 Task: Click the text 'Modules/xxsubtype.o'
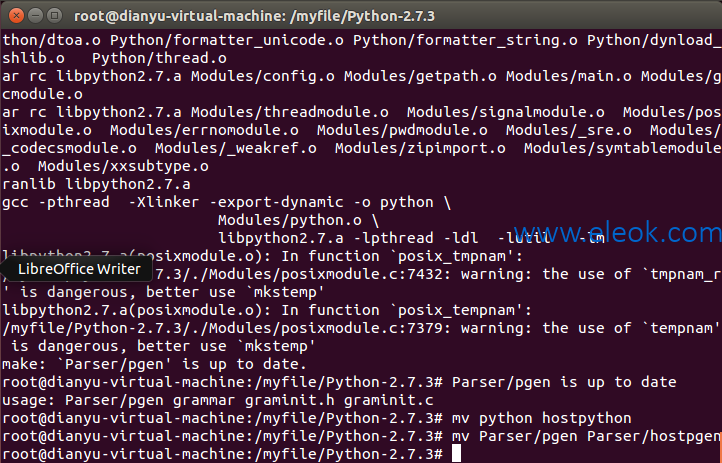(123, 166)
